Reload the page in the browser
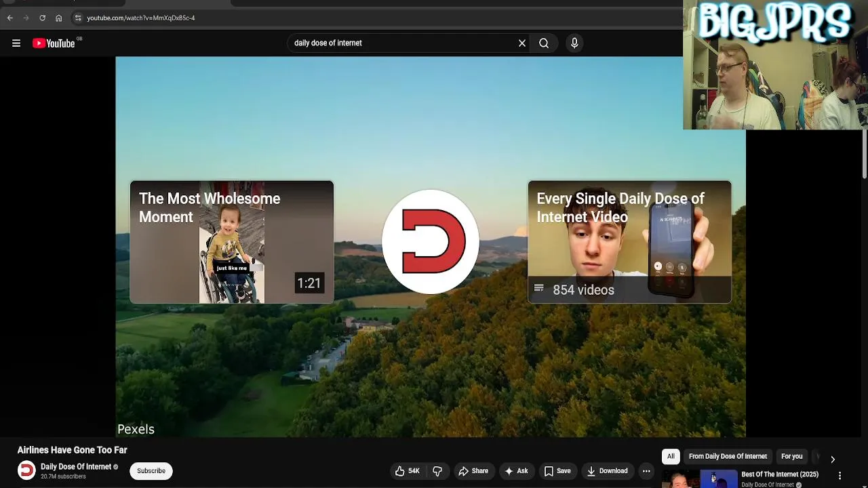This screenshot has width=868, height=488. (x=42, y=18)
